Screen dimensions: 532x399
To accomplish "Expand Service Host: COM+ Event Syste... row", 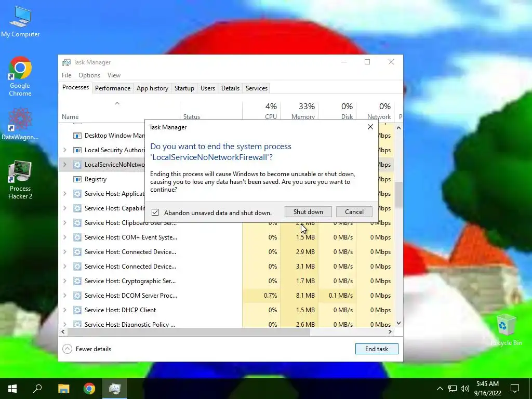I will (65, 237).
